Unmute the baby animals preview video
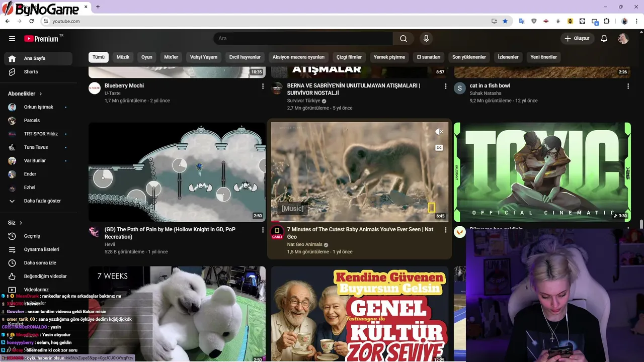Screen dimensions: 644x362 439,132
